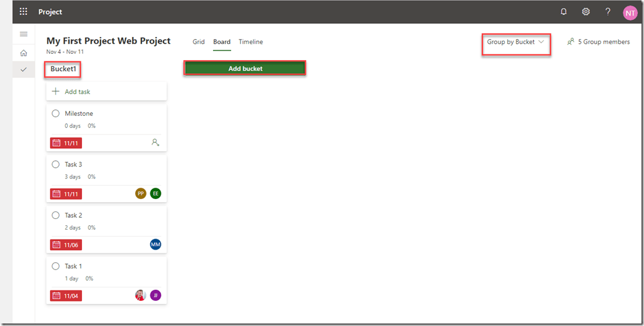Mark Task 3 as complete
Viewport: 644px width, 326px height.
(56, 165)
